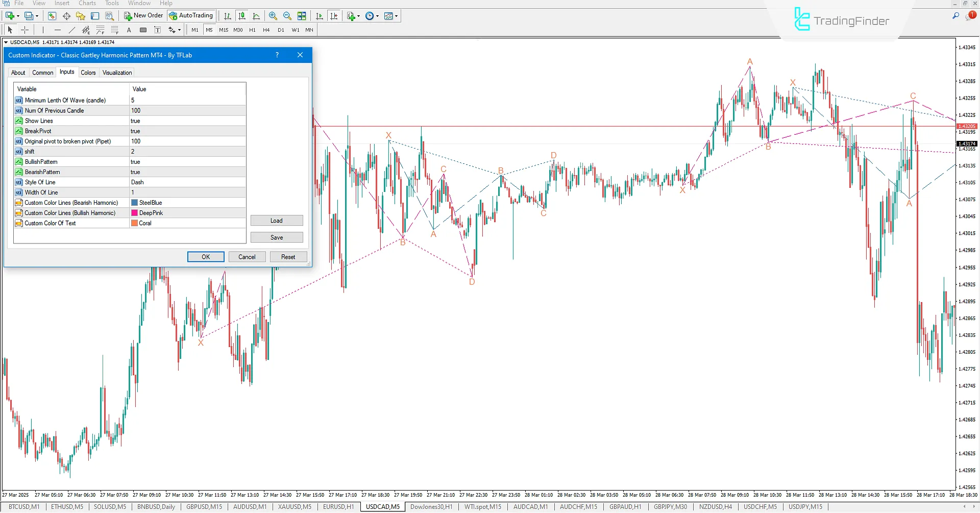Open the Charts menu

click(x=87, y=3)
